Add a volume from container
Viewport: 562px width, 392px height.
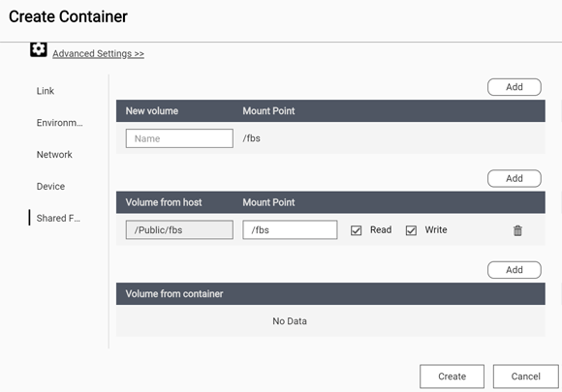tap(514, 270)
